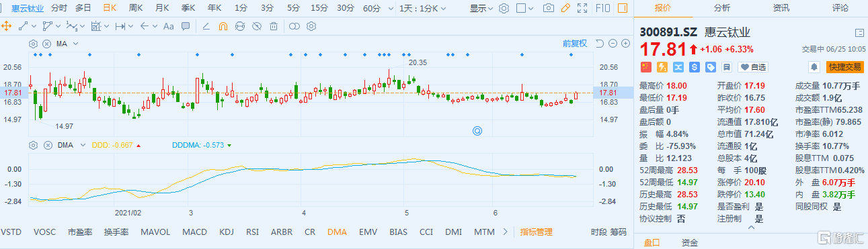The height and width of the screenshot is (249, 868).
Task: Toggle the side panel layout icon
Action: point(623,8)
